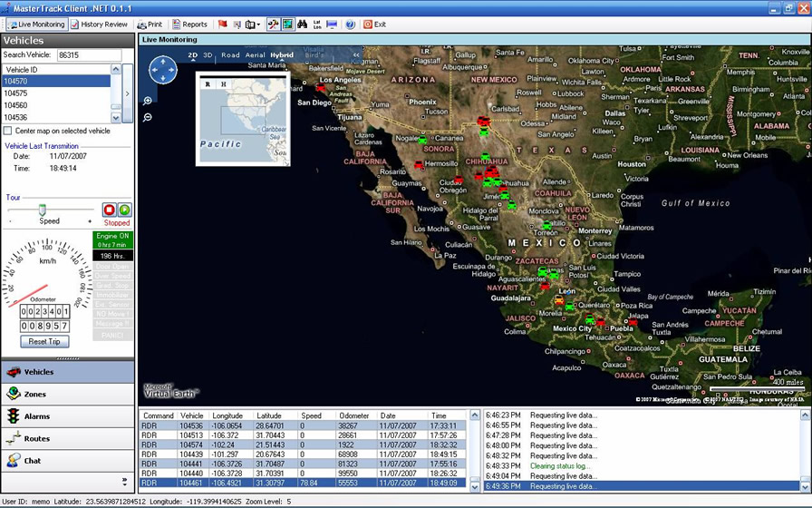Viewport: 812px width, 508px height.
Task: Select Aerial map style
Action: pyautogui.click(x=255, y=55)
